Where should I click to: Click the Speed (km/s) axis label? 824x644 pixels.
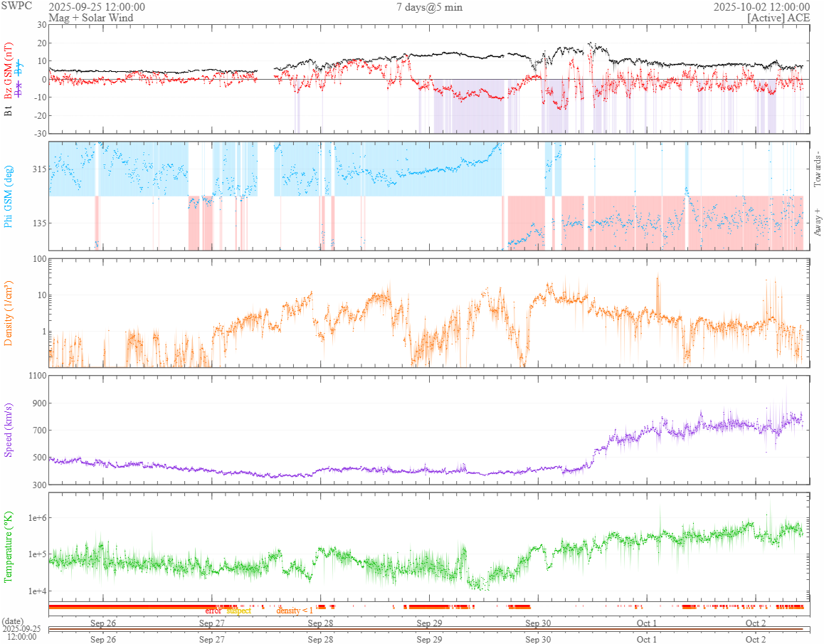(x=8, y=430)
